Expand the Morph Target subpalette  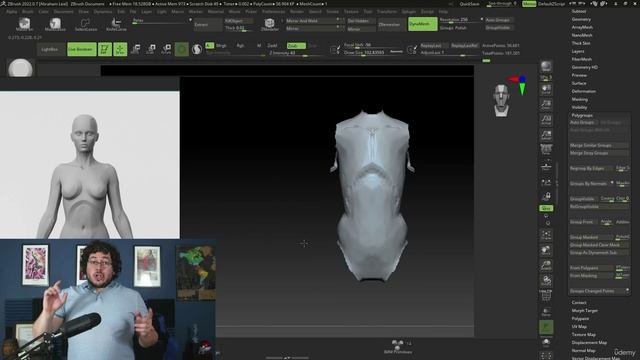click(x=584, y=311)
